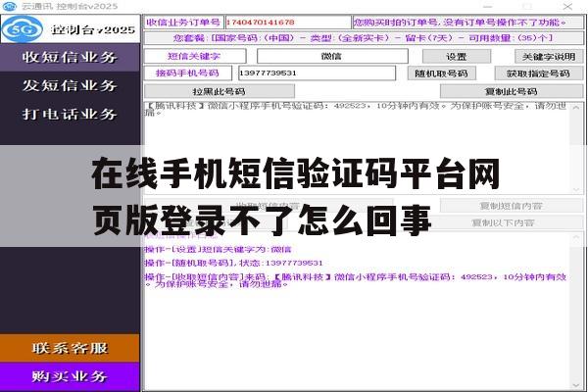
Task: Click log line 操作-[收取短信内容]来码
Action: pos(356,280)
